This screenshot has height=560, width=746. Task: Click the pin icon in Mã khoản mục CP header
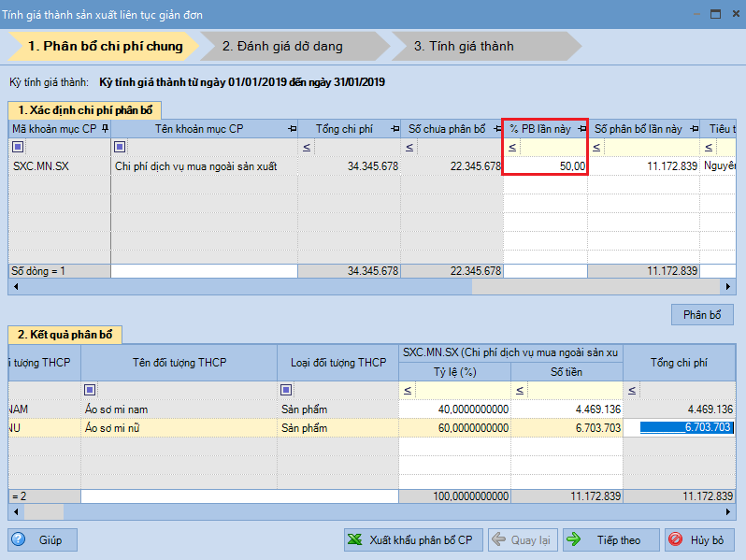pos(105,129)
